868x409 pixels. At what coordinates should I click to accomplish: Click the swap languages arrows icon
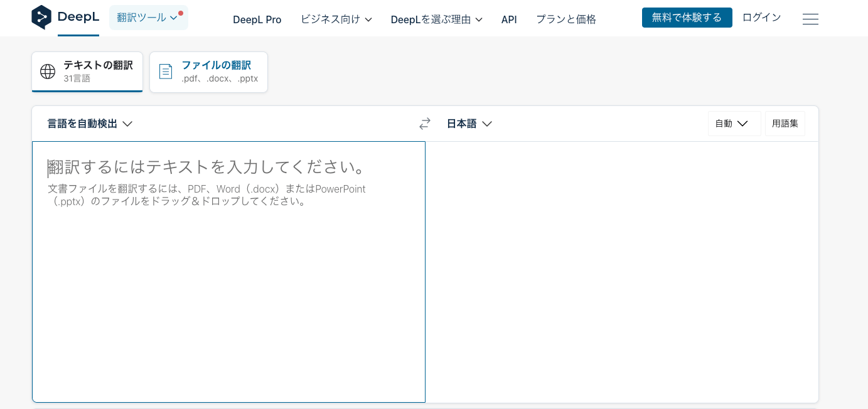coord(425,124)
